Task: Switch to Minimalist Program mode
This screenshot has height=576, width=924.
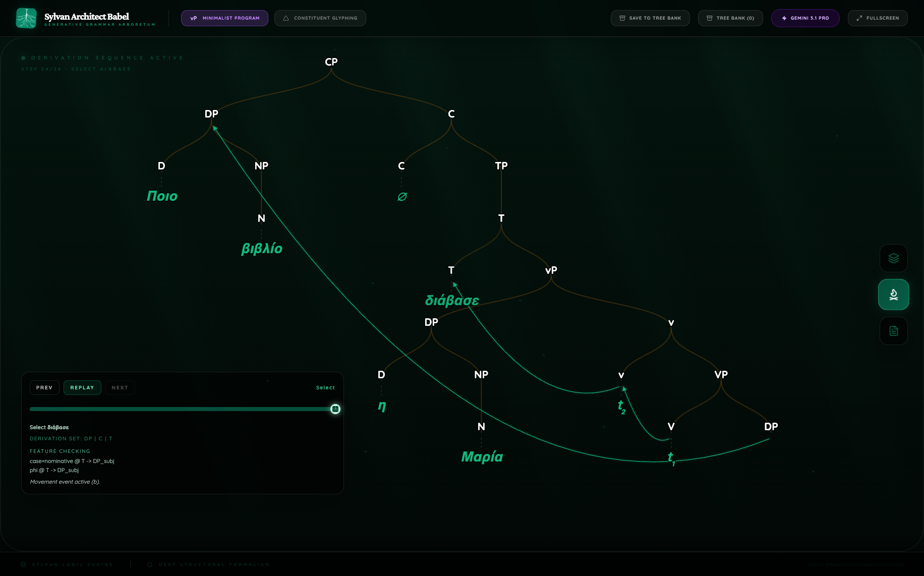Action: tap(224, 18)
